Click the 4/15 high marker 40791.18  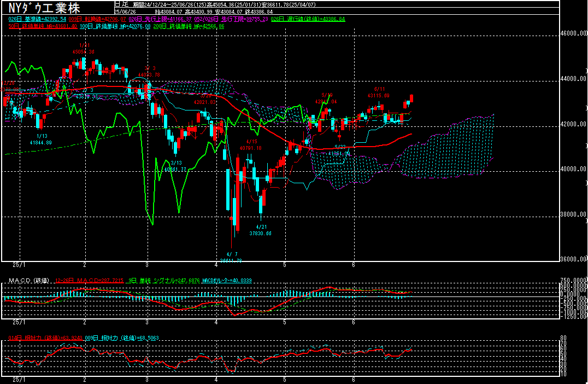click(250, 144)
